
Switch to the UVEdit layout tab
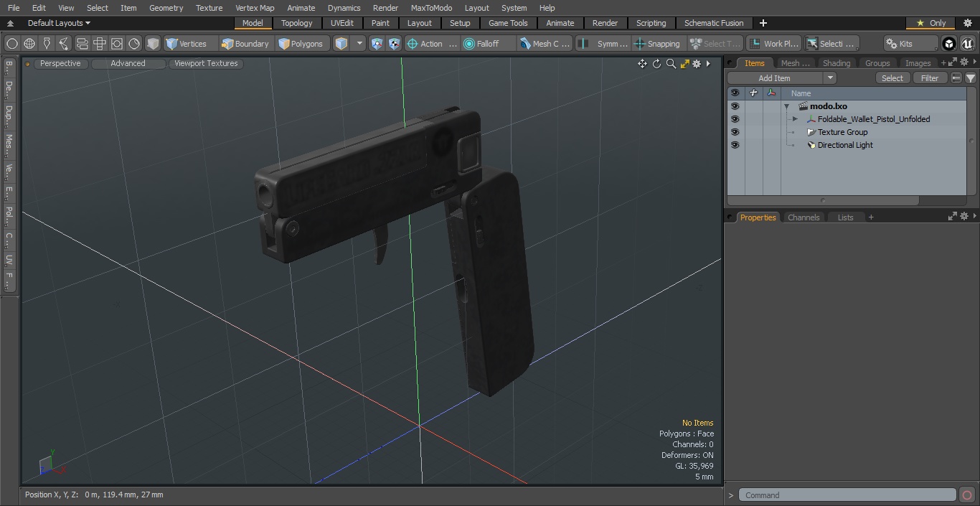point(342,23)
